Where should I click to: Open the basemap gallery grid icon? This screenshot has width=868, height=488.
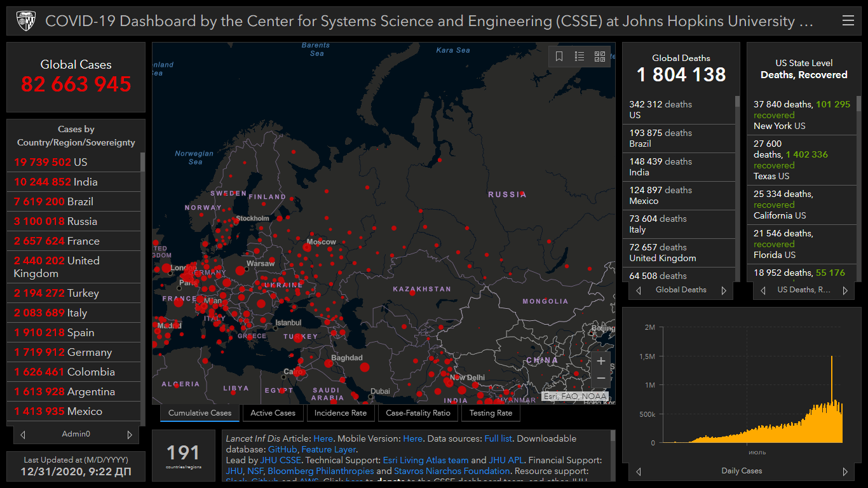[x=600, y=57]
